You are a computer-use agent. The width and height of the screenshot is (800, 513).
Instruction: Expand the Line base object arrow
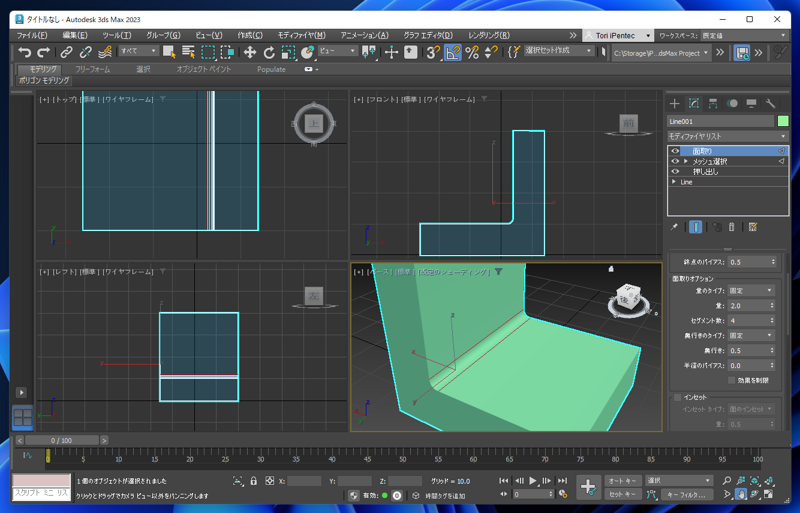[x=674, y=182]
